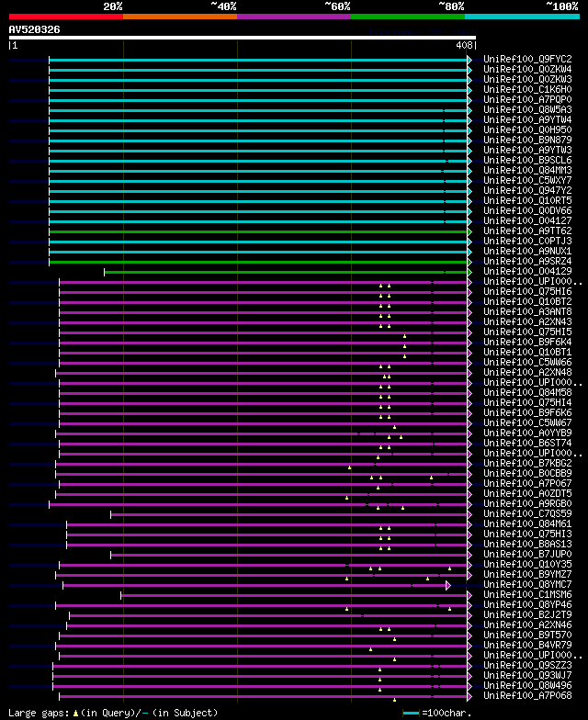Choose the UniRef100_C5WXY7 entry

(527, 180)
